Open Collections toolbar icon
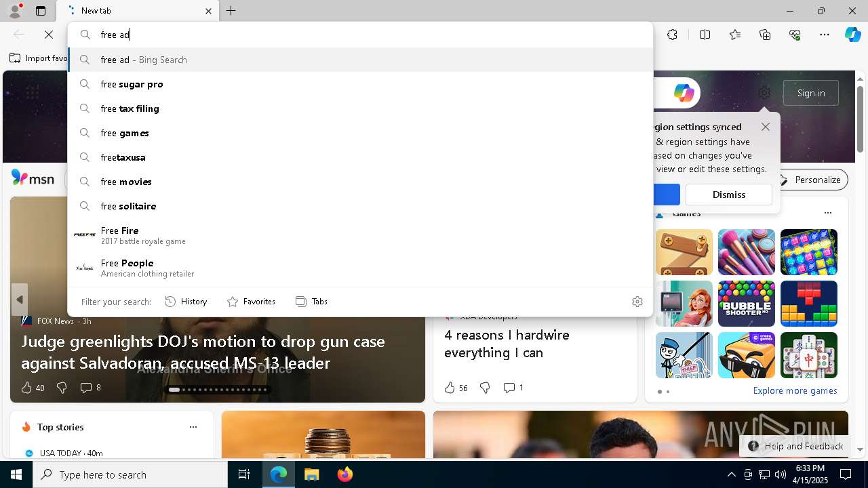Viewport: 868px width, 488px height. [765, 35]
